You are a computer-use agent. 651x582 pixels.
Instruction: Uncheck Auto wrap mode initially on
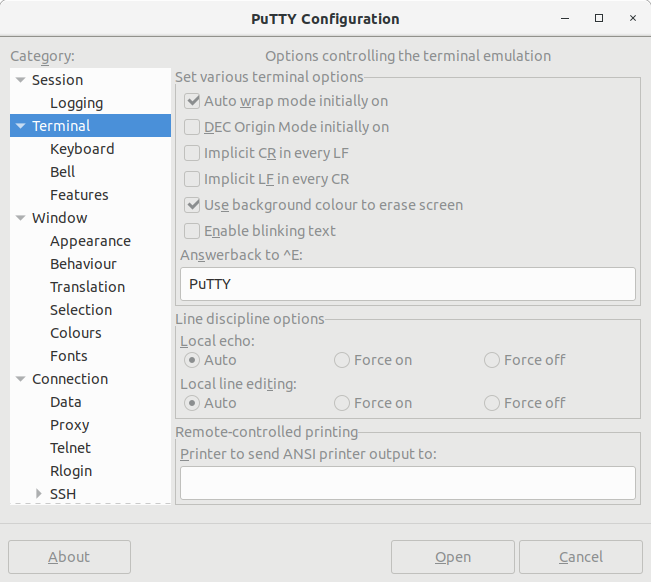coord(192,101)
